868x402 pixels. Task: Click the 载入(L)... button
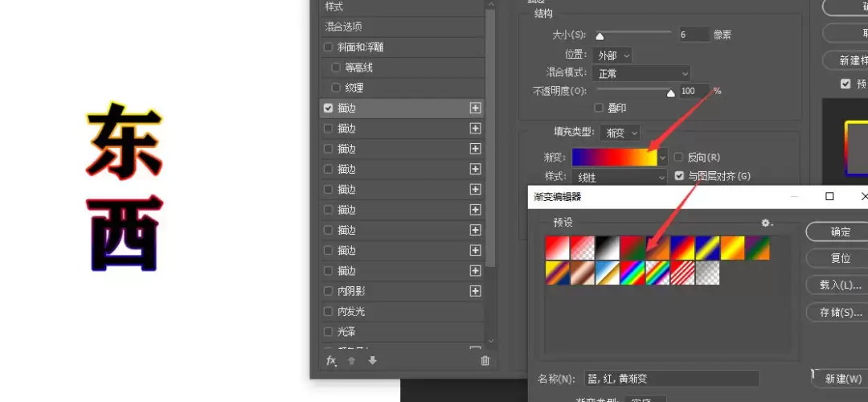click(x=840, y=285)
